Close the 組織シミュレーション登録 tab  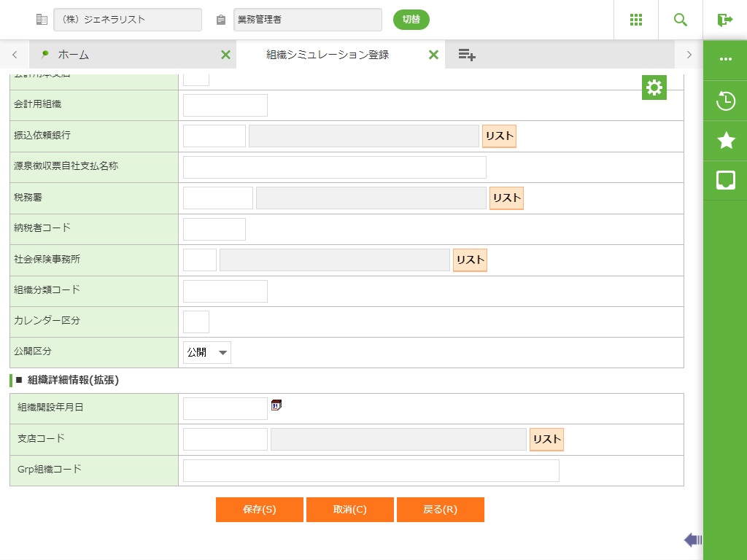[433, 55]
